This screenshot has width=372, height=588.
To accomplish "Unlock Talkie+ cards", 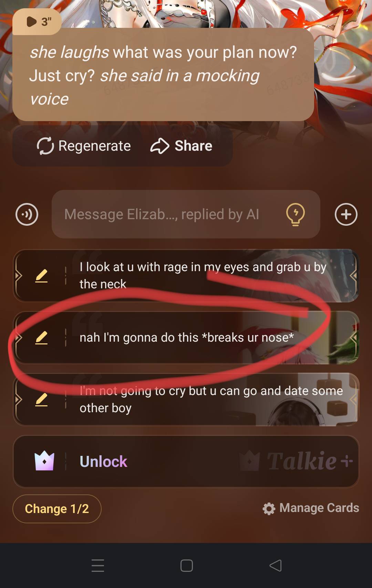I will click(x=186, y=461).
